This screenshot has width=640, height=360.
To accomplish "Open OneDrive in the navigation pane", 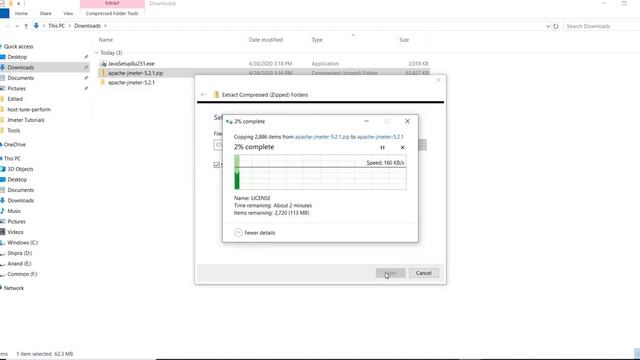I will click(x=15, y=144).
